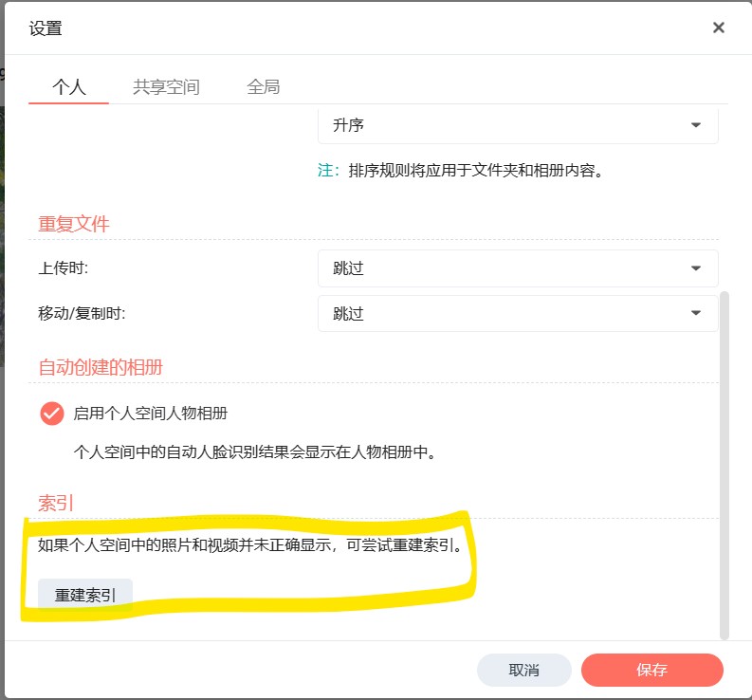Click the 保存 button
This screenshot has height=700, width=752.
click(x=651, y=670)
